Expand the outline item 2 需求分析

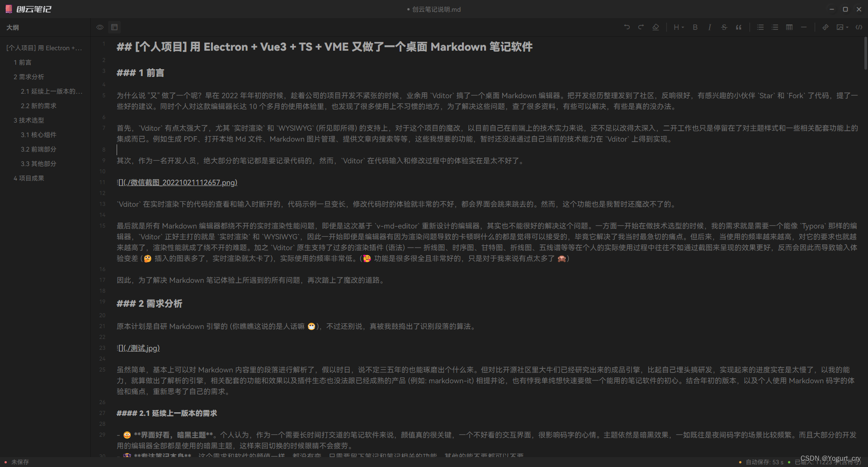click(29, 76)
